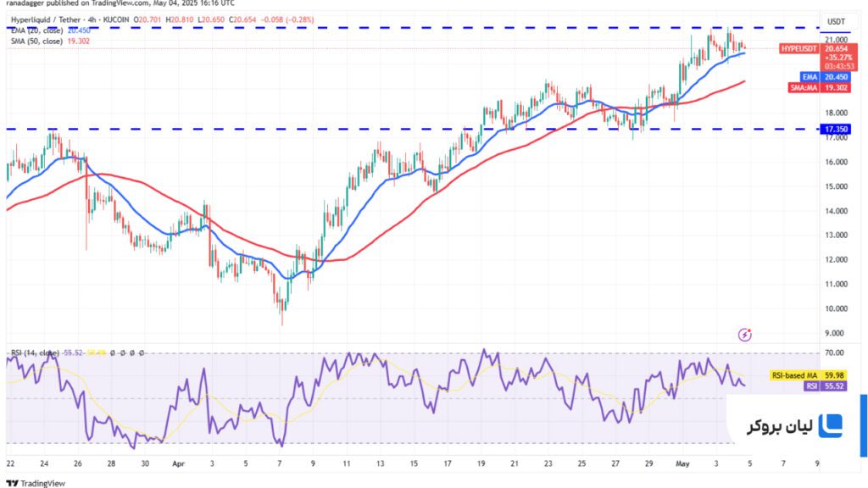Click date 17 on the time axis
Image resolution: width=868 pixels, height=488 pixels.
pyautogui.click(x=448, y=463)
